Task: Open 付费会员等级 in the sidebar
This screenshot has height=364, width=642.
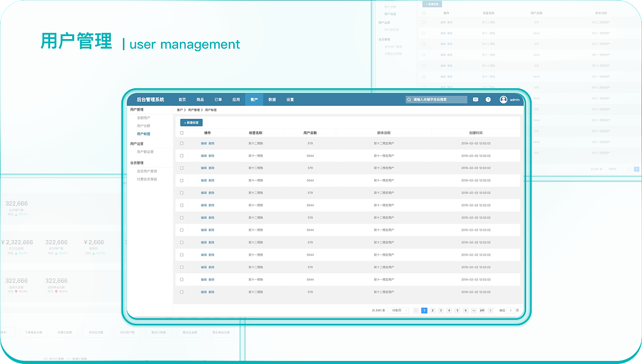Action: tap(147, 179)
